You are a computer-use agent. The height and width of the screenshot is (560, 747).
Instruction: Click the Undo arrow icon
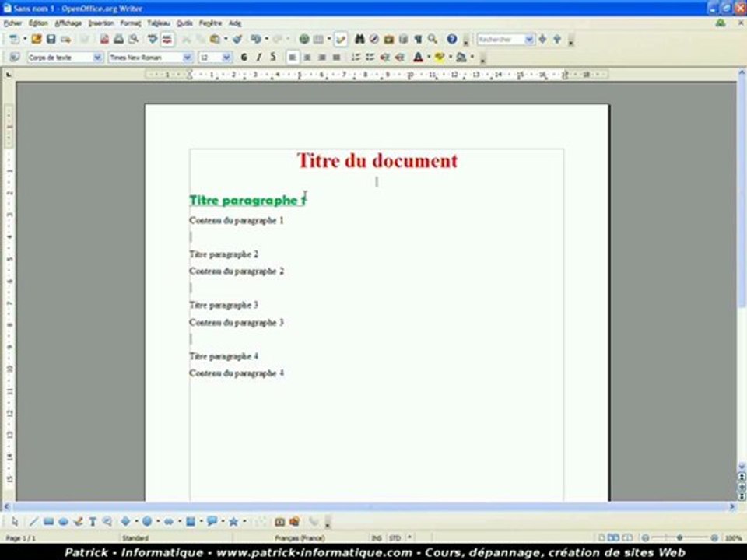256,39
